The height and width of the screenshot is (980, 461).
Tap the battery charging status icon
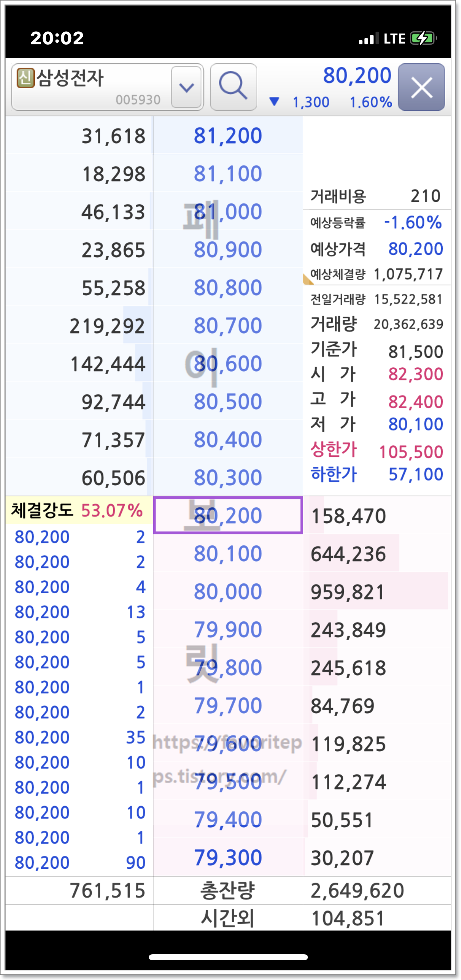click(423, 38)
